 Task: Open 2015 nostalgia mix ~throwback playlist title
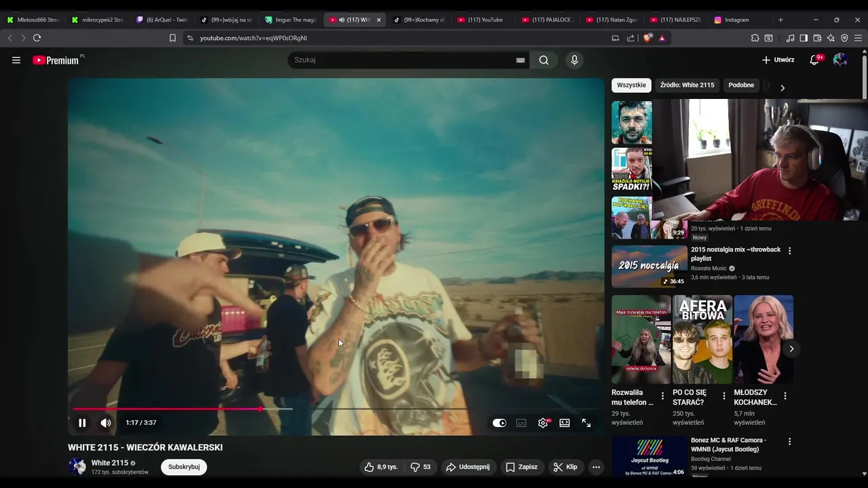(736, 254)
